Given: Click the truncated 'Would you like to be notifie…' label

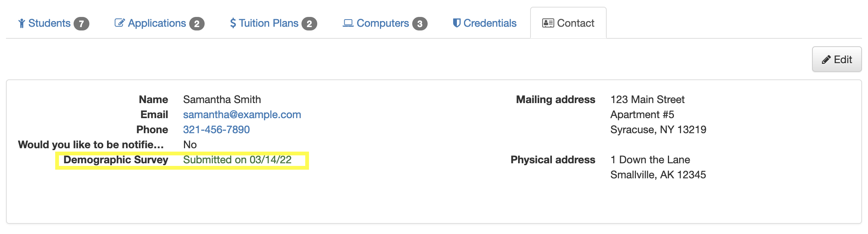Looking at the screenshot, I should click(x=91, y=145).
